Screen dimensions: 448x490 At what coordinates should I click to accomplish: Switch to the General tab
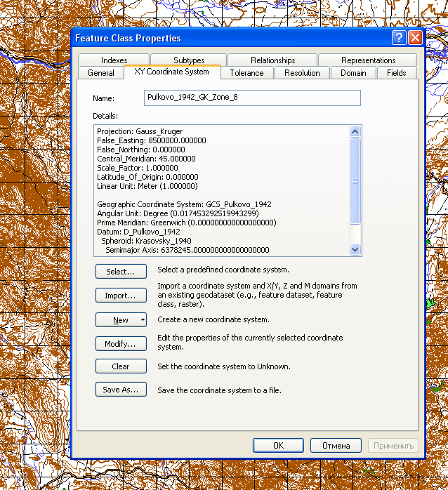pos(101,73)
